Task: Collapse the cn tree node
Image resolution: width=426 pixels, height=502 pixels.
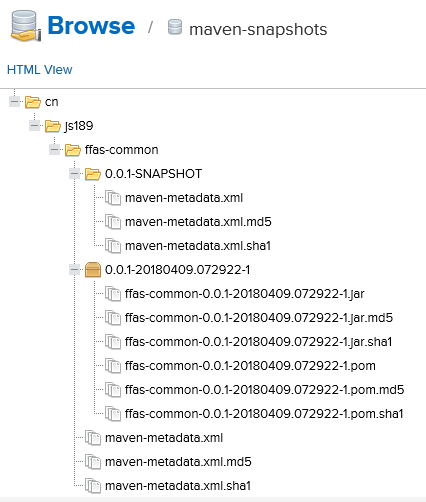Action: [x=14, y=102]
